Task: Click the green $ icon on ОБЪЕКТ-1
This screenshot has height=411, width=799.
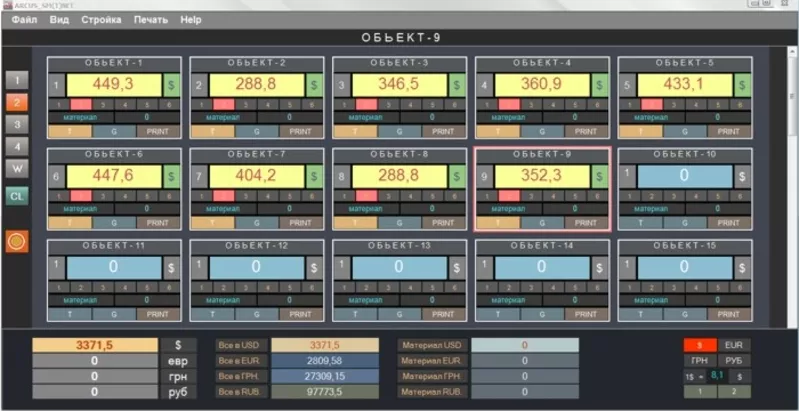Action: point(171,86)
